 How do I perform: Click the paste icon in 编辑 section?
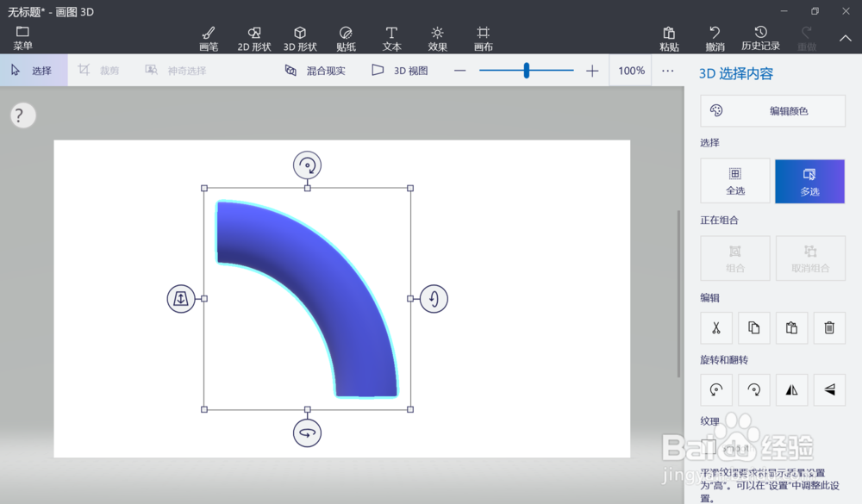pyautogui.click(x=791, y=328)
